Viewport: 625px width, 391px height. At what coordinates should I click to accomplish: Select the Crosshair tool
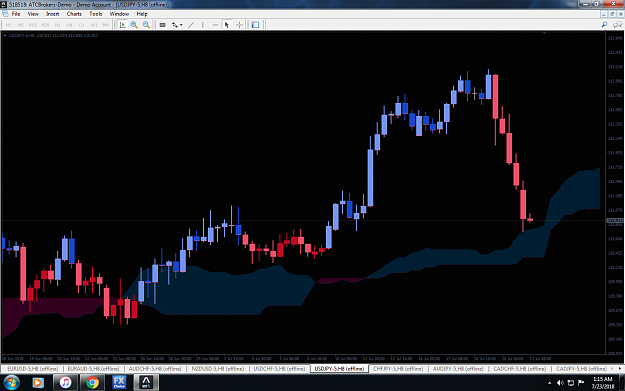coord(239,25)
